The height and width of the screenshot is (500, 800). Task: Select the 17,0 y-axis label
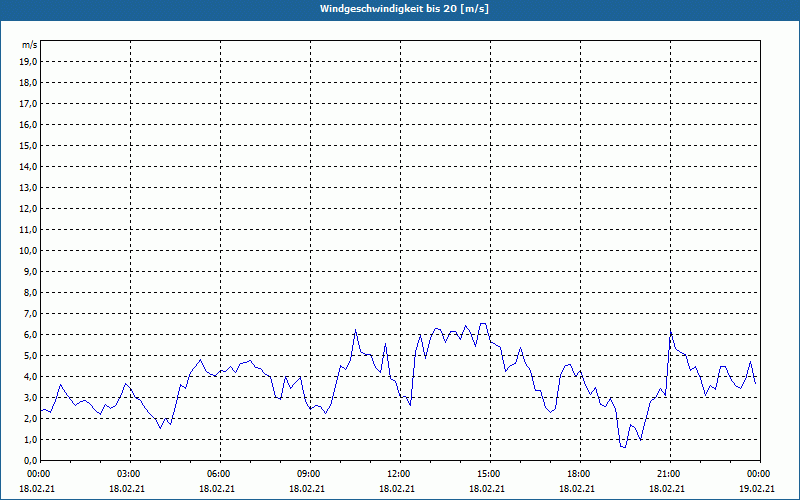(29, 104)
